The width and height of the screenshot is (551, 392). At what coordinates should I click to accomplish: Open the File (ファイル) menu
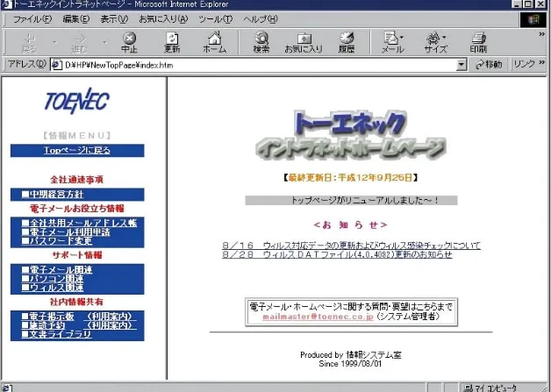point(32,19)
